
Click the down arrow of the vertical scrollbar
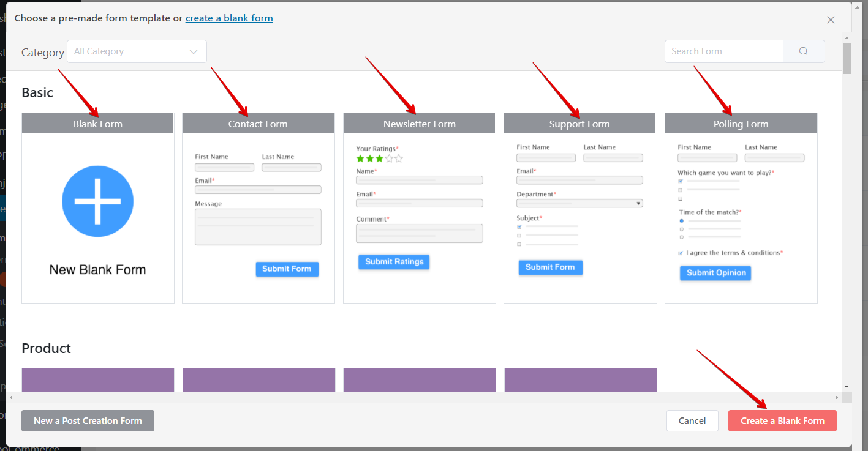tap(846, 386)
